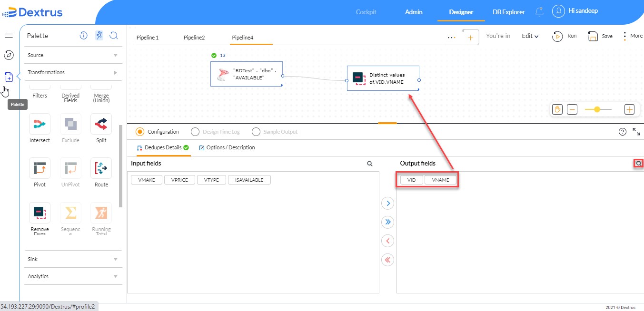Viewport: 644px width, 311px height.
Task: Switch to the Pipeline 1 tab
Action: (x=148, y=38)
